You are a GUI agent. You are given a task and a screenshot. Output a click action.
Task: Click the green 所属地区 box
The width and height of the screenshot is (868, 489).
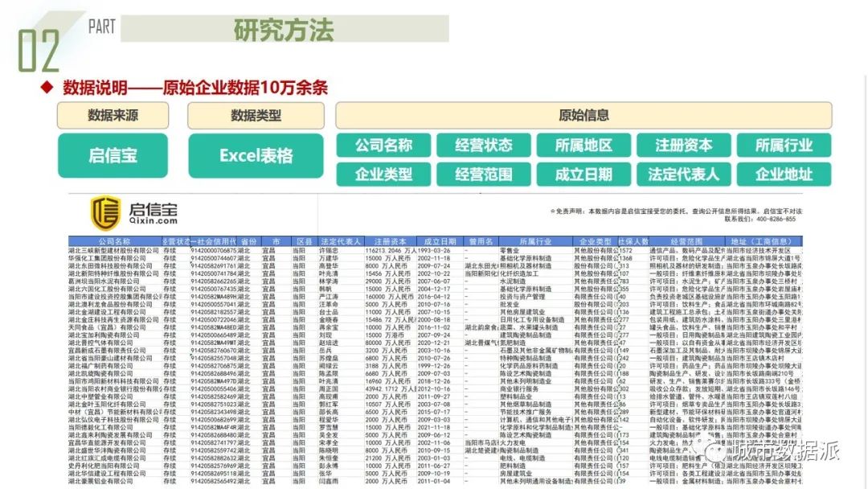[x=583, y=145]
